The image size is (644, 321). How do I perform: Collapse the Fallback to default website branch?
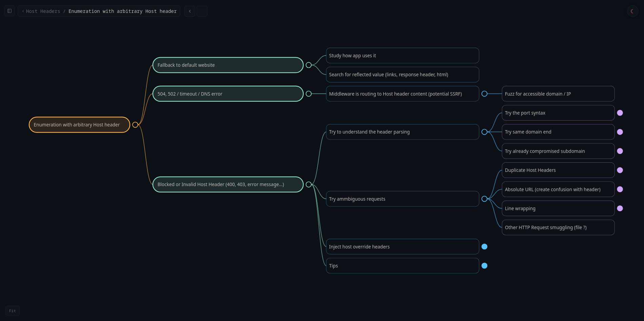click(309, 65)
